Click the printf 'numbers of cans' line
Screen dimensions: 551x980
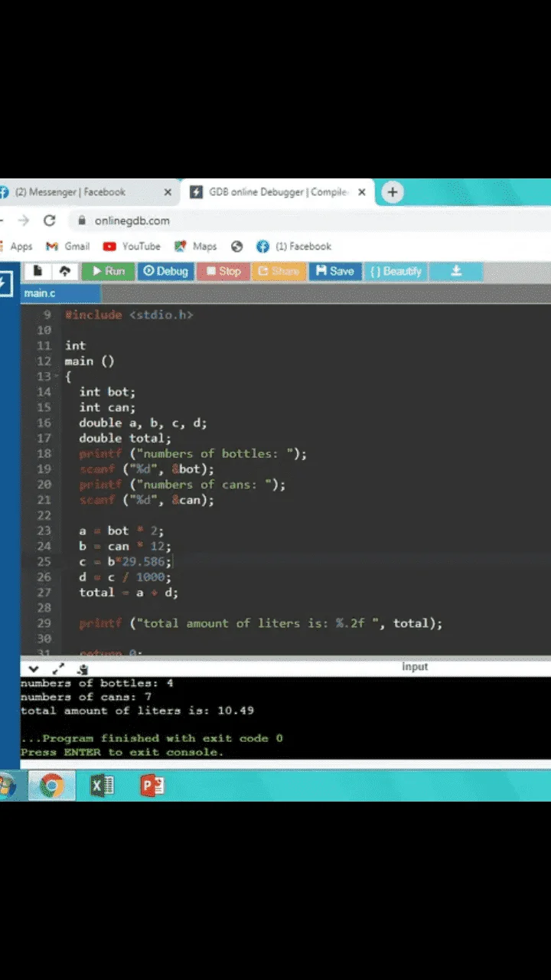click(182, 485)
